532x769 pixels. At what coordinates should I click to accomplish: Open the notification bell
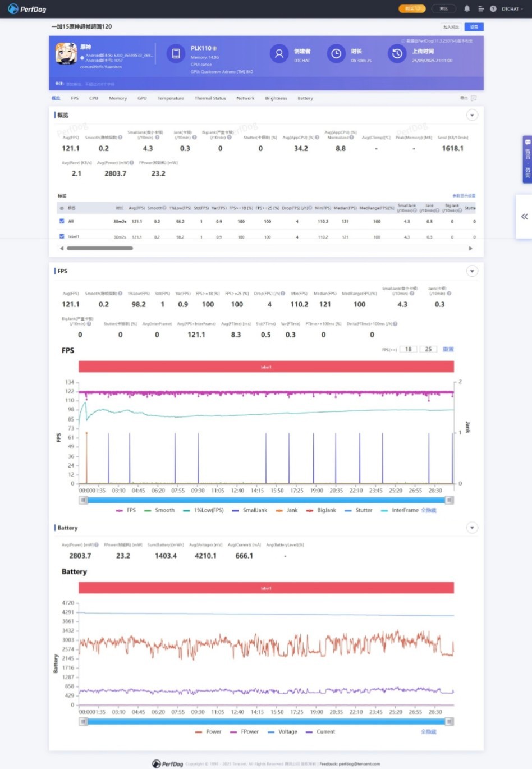coord(467,9)
